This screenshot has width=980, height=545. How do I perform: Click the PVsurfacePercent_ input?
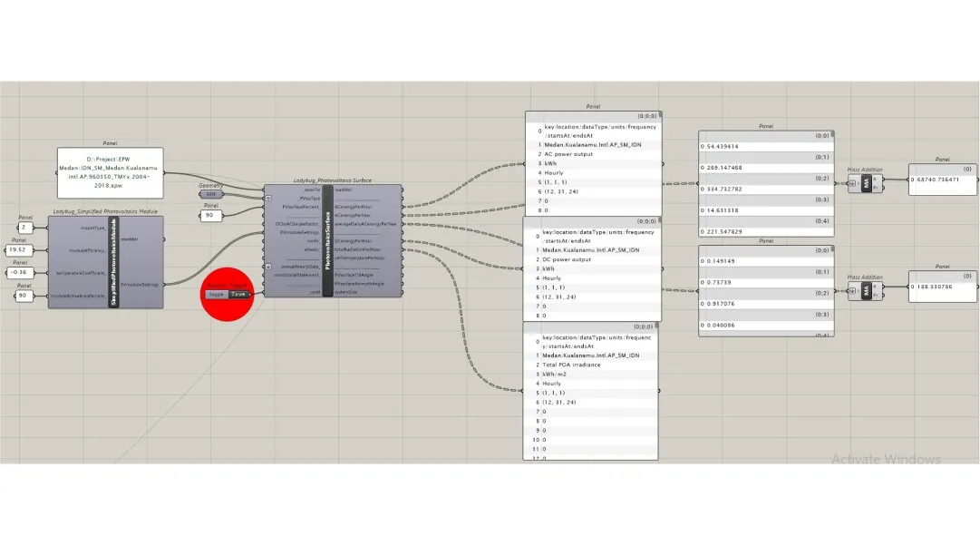[301, 206]
